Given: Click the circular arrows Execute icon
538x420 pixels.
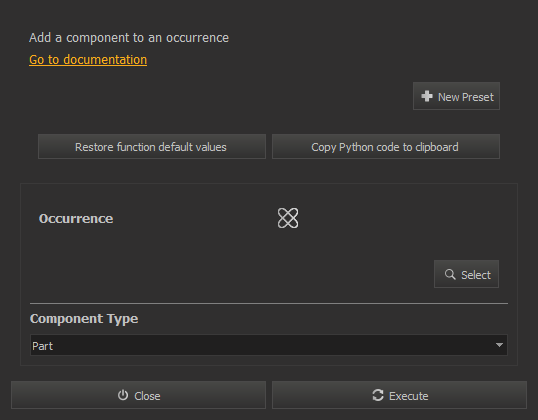Looking at the screenshot, I should (x=378, y=395).
